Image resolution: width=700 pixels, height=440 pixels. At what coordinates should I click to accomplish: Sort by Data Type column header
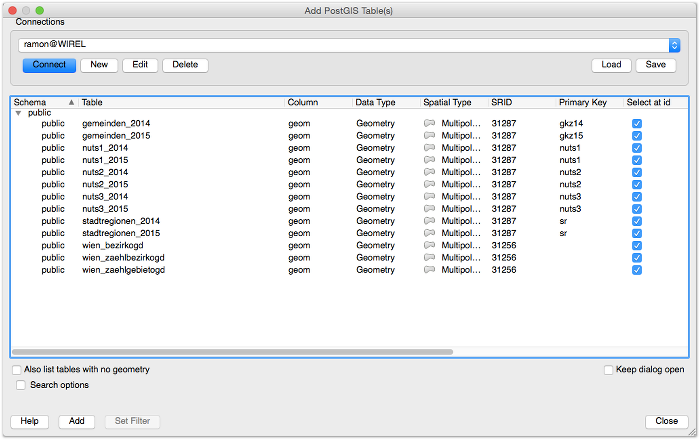(x=386, y=102)
